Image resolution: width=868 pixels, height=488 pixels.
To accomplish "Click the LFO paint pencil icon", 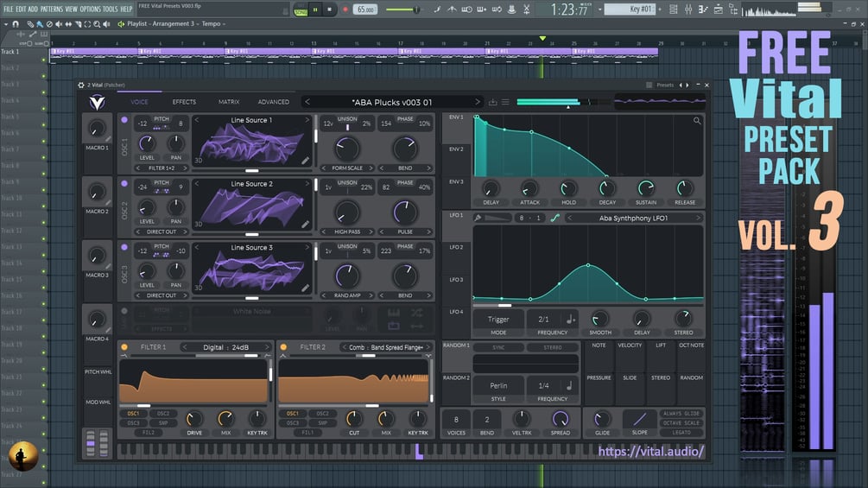I will [478, 218].
